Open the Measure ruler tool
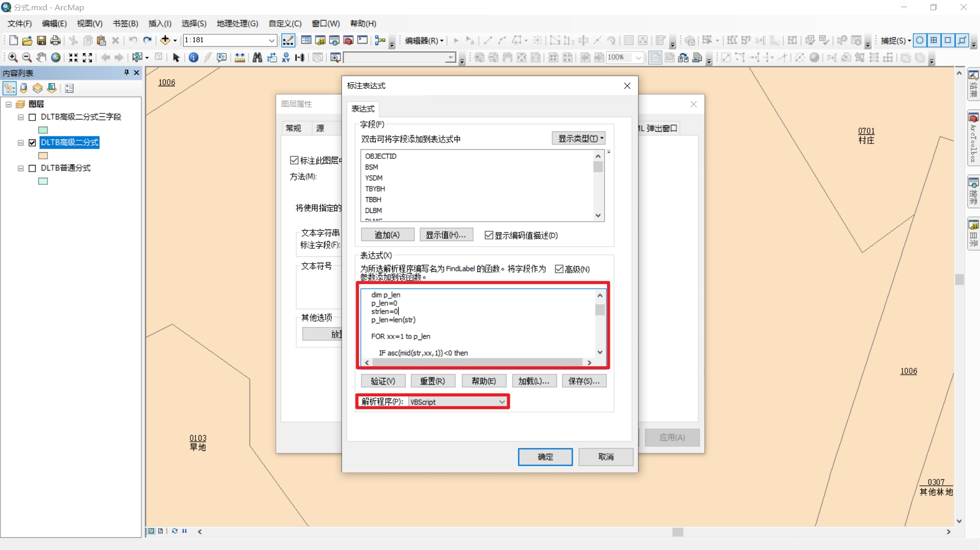This screenshot has height=550, width=980. 240,58
